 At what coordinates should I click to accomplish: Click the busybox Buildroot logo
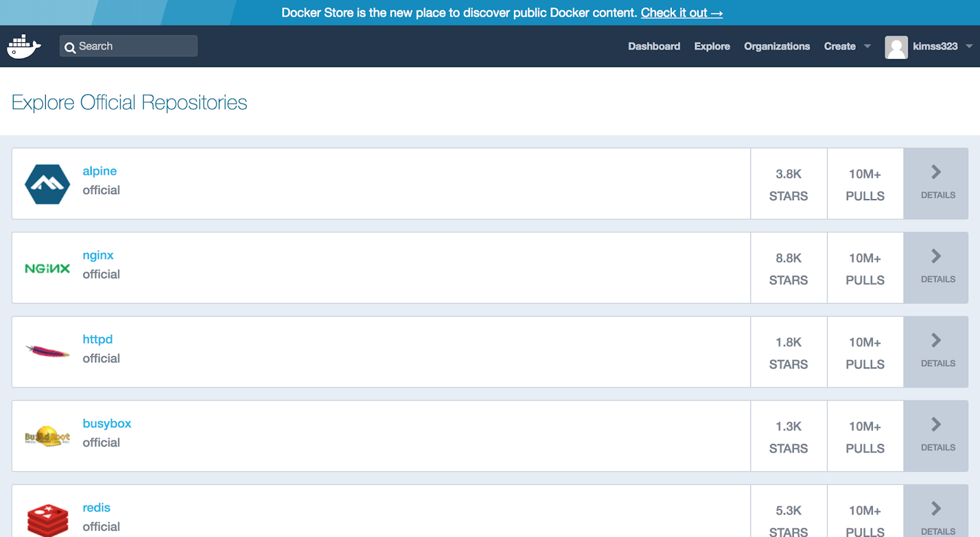[x=47, y=436]
